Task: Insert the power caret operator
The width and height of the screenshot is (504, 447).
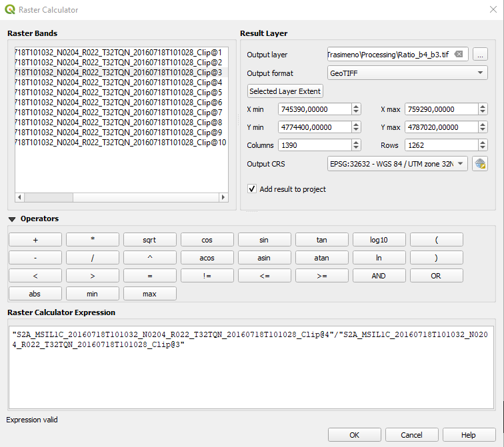Action: click(150, 258)
